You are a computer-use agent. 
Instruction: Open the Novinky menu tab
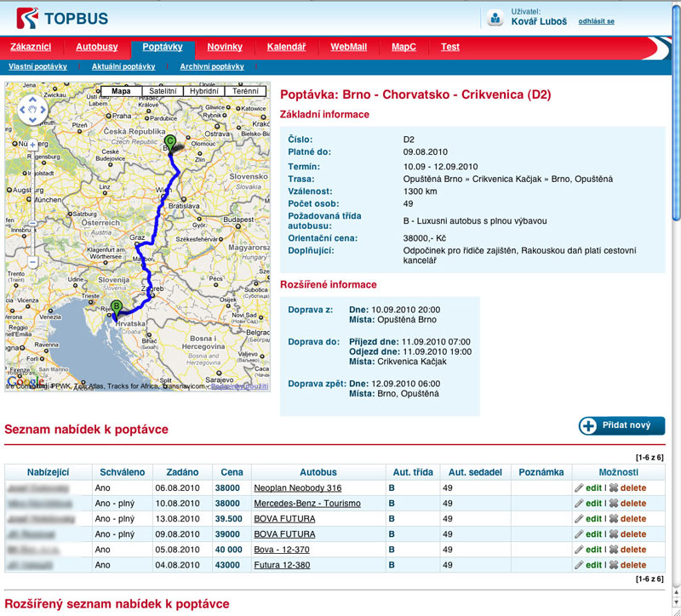click(x=225, y=47)
